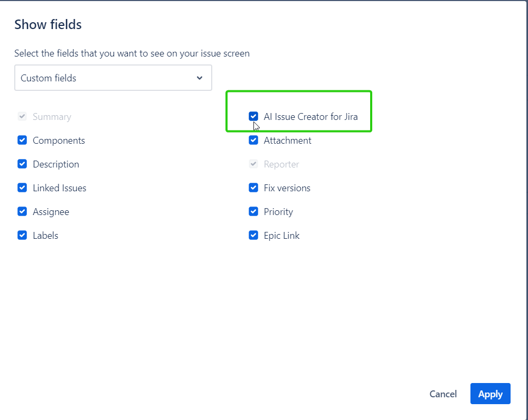Click the Linked Issues label text
528x420 pixels.
(x=59, y=188)
